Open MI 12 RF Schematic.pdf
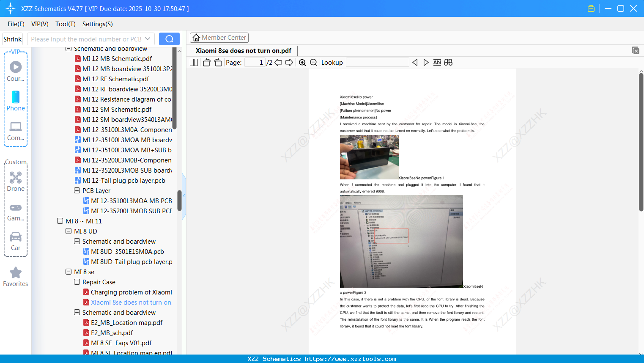Image resolution: width=644 pixels, height=363 pixels. pos(116,79)
